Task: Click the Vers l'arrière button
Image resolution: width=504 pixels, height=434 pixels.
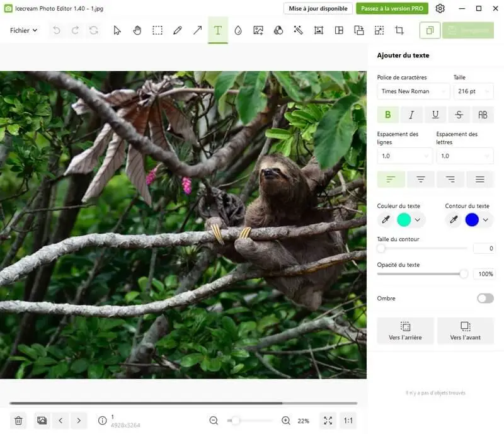Action: pos(405,331)
